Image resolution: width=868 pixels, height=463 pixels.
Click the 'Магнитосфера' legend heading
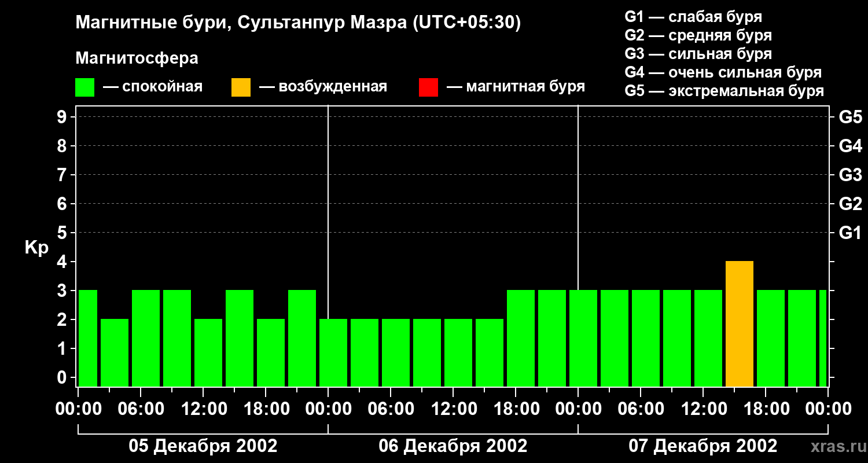point(137,58)
